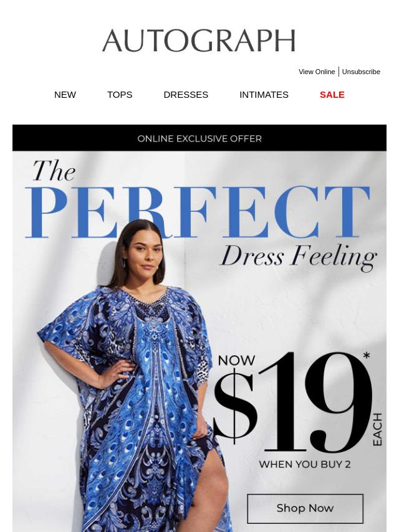Click the Dress Feeling script text
The height and width of the screenshot is (532, 399).
(x=299, y=258)
